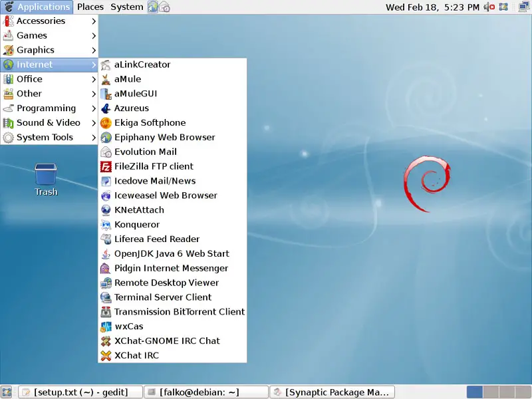Click the aMule donkey icon

[x=106, y=79]
